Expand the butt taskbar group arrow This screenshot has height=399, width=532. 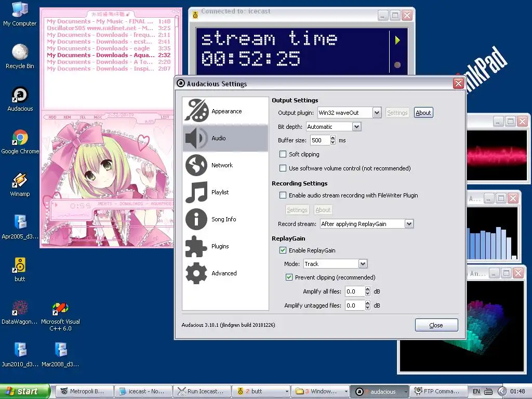tap(287, 392)
